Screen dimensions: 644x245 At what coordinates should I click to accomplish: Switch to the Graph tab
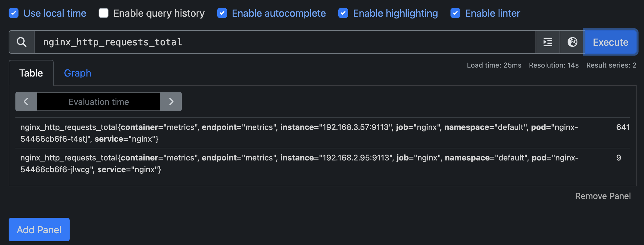point(77,73)
